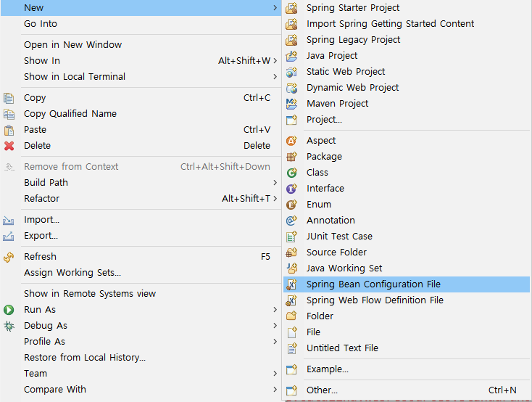532x402 pixels.
Task: Choose Open in New Window
Action: pos(141,44)
